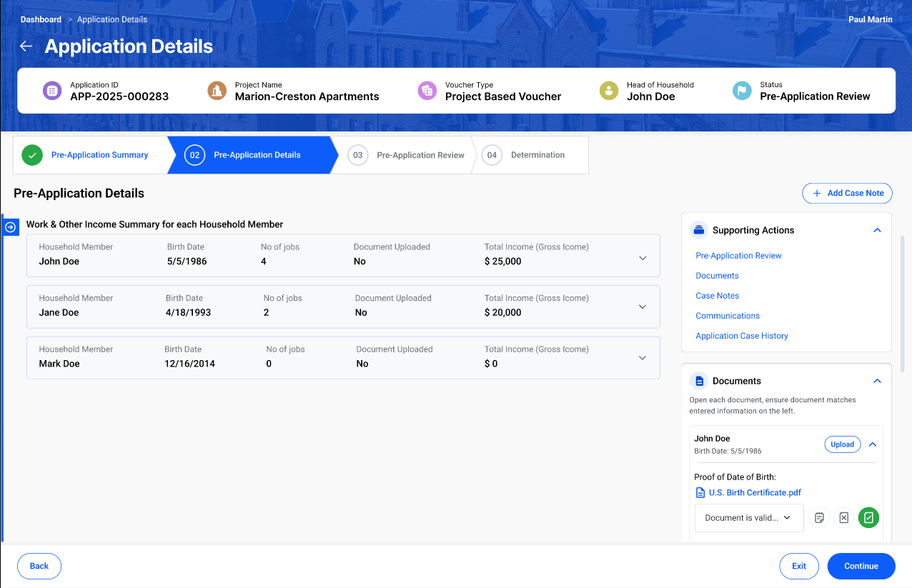912x588 pixels.
Task: Click the back arrow beside Application Details
Action: [x=26, y=46]
